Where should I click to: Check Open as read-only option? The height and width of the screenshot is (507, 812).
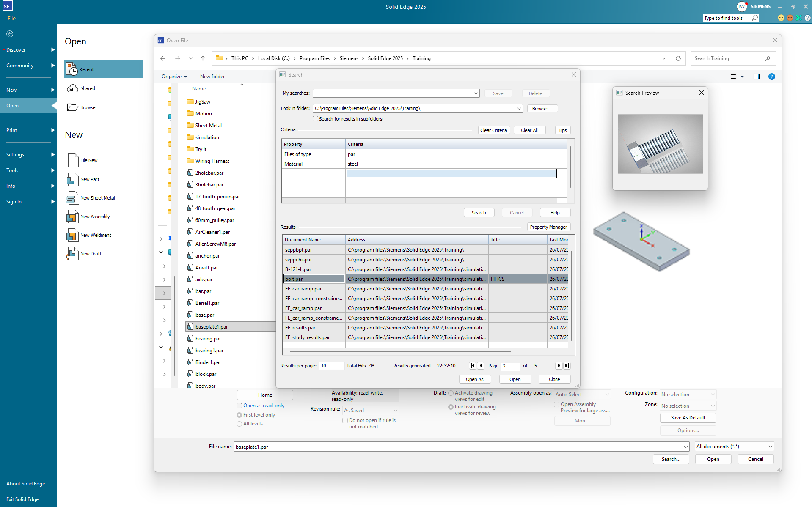pos(239,406)
